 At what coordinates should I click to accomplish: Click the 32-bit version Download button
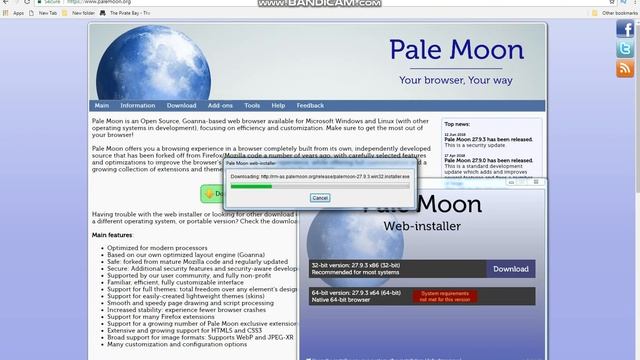pos(511,269)
